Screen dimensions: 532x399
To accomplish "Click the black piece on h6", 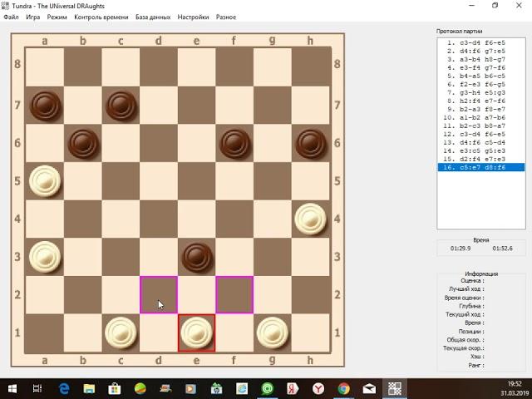I will pyautogui.click(x=311, y=144).
